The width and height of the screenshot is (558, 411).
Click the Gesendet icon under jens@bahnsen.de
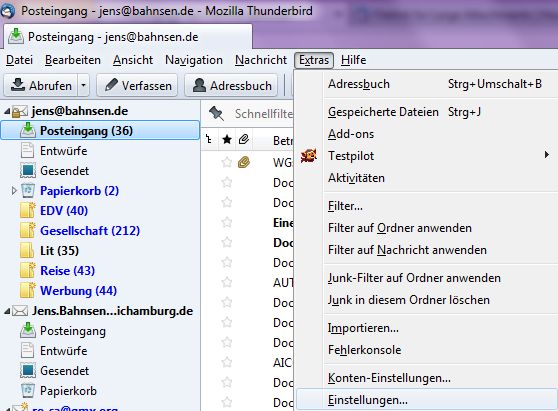28,170
